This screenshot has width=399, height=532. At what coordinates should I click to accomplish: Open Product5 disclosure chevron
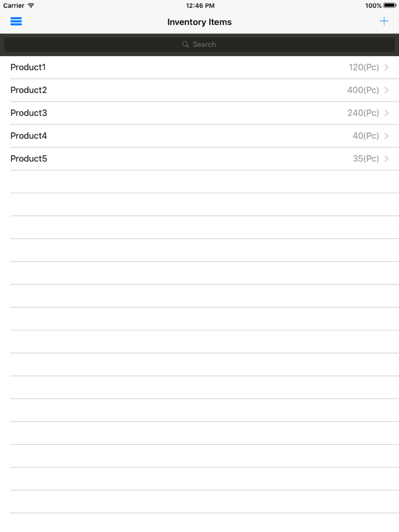point(386,159)
